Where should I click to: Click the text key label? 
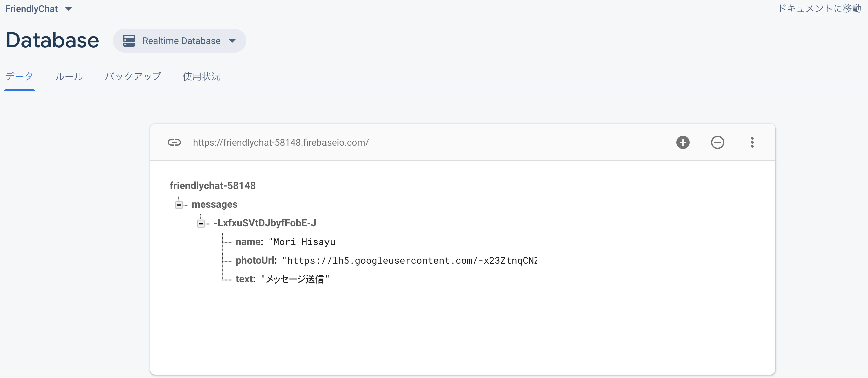[245, 279]
